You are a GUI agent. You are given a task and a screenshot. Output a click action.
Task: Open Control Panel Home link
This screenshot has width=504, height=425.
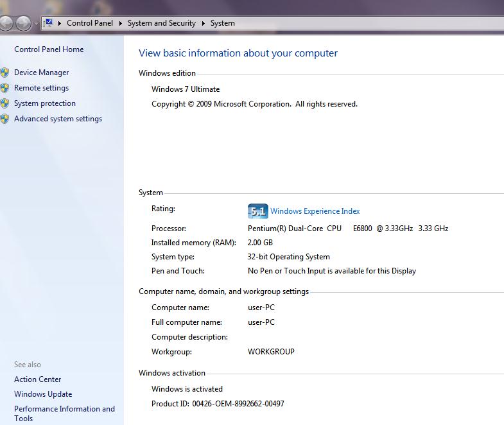[x=49, y=49]
